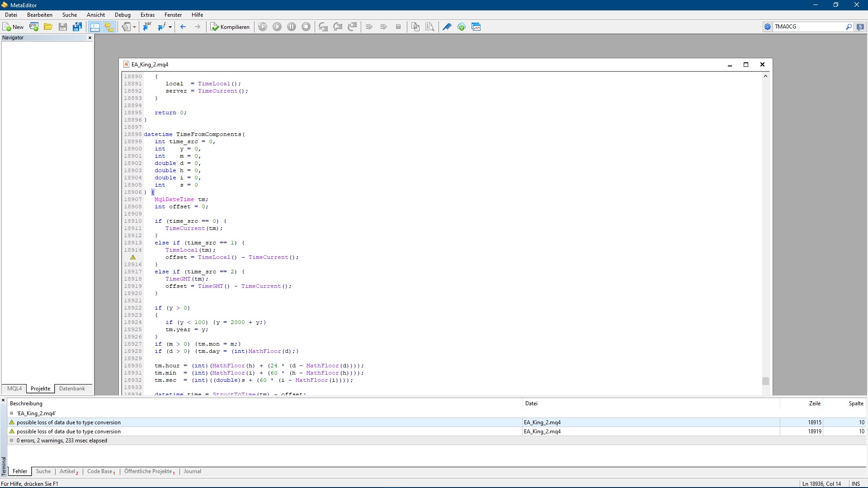Create a new file with New
868x488 pixels.
[x=13, y=27]
